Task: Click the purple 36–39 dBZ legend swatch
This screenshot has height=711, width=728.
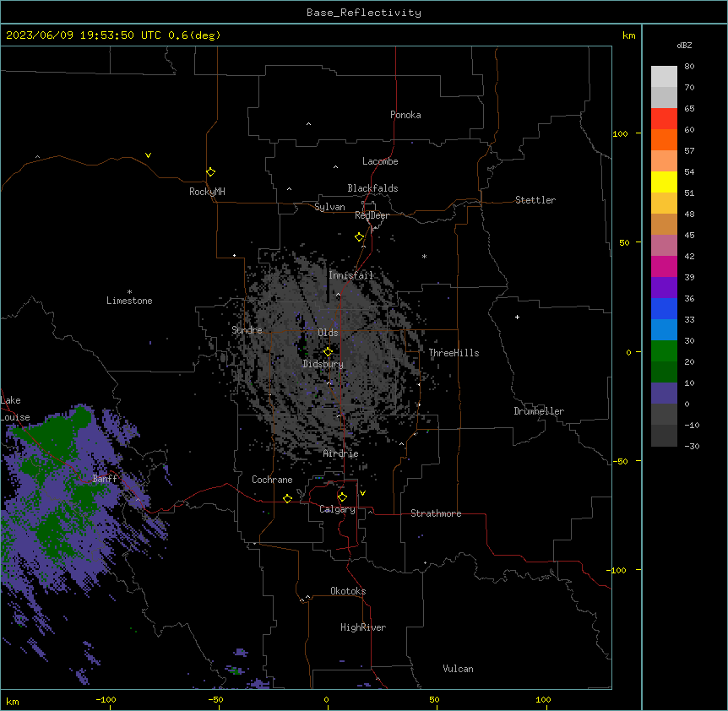Action: (x=664, y=288)
